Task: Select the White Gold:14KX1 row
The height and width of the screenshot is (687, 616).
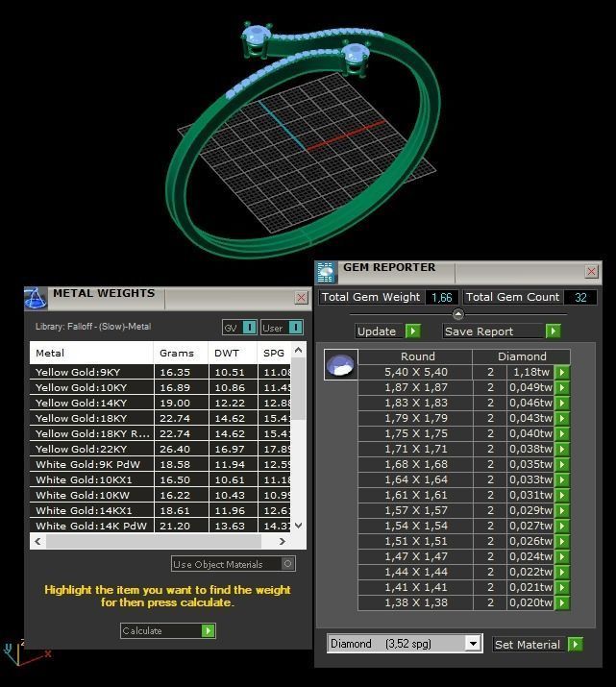Action: click(x=160, y=510)
